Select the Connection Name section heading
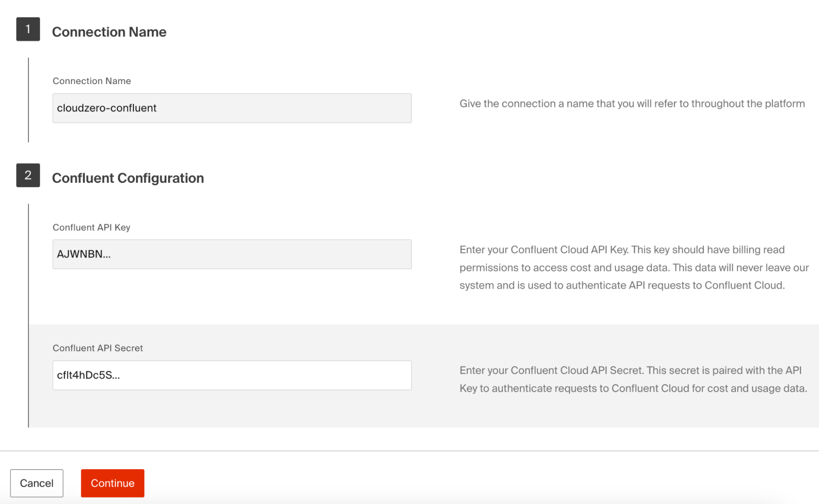819x504 pixels. click(x=109, y=32)
